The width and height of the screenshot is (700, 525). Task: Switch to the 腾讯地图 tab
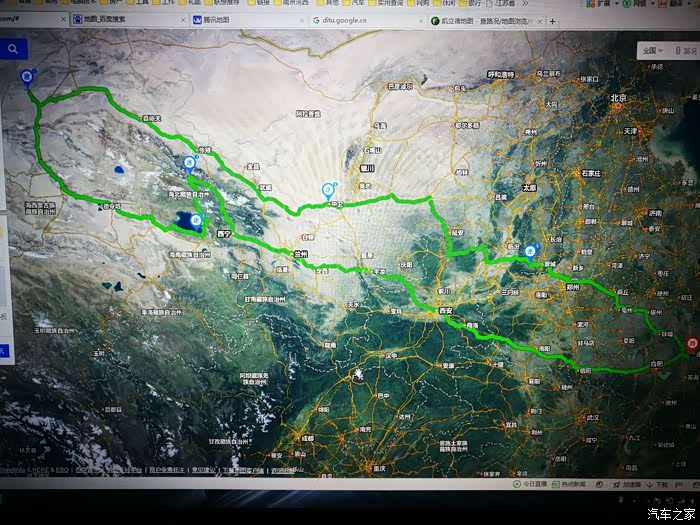(x=247, y=20)
